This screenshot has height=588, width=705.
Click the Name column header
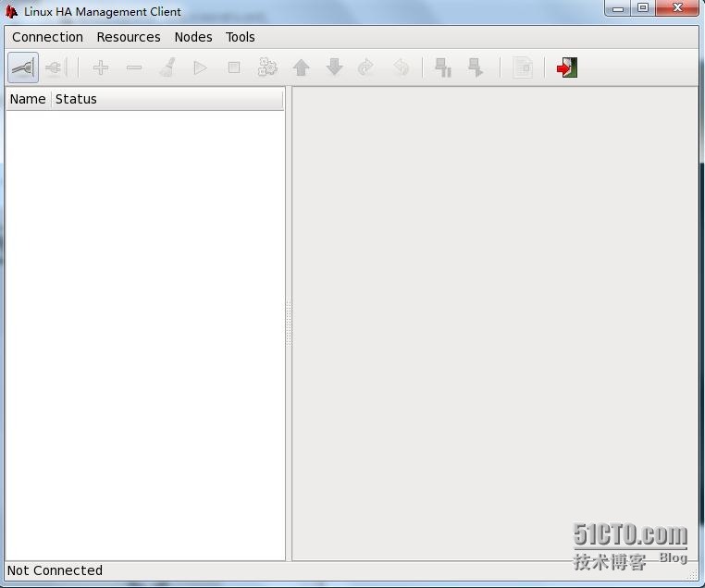point(28,99)
